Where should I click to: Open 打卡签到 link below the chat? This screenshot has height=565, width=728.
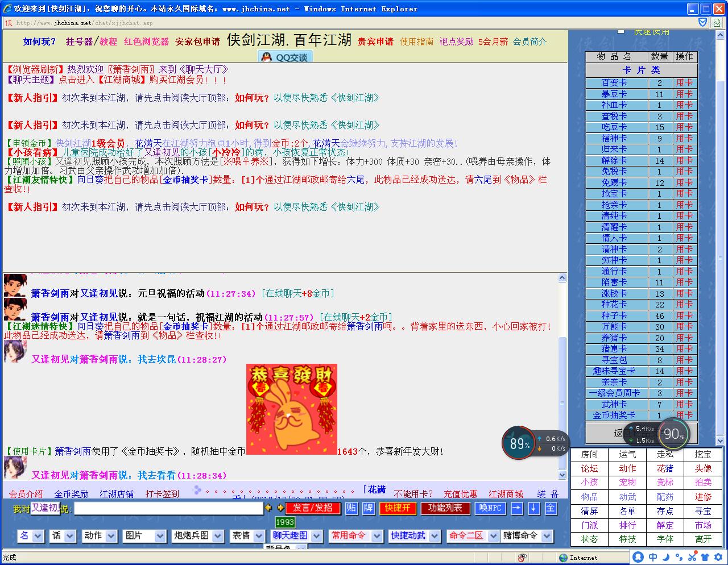point(162,494)
